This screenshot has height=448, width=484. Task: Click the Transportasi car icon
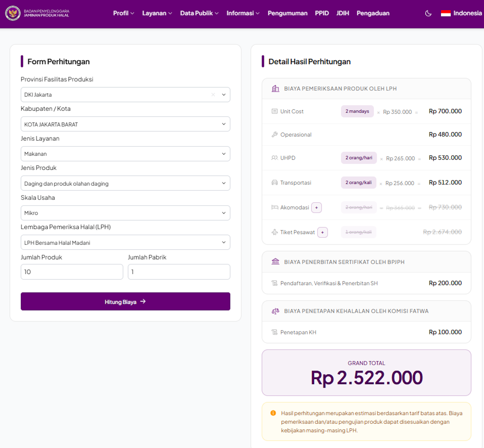pyautogui.click(x=275, y=182)
